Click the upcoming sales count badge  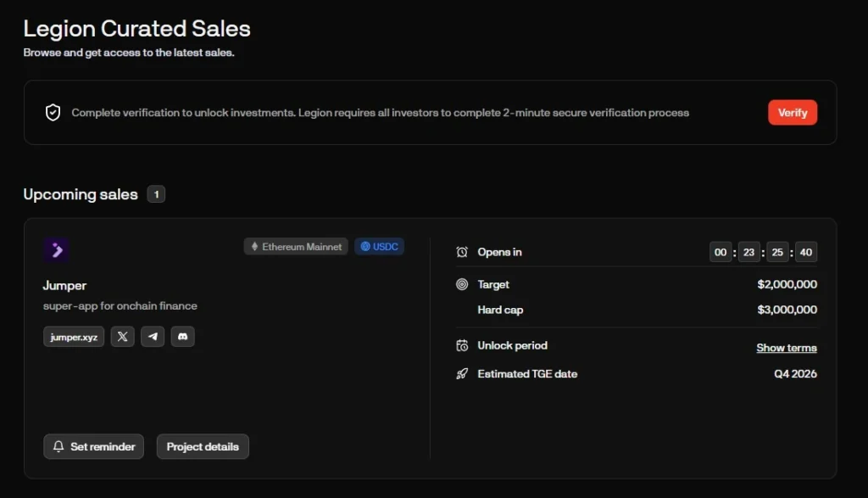[x=156, y=194]
